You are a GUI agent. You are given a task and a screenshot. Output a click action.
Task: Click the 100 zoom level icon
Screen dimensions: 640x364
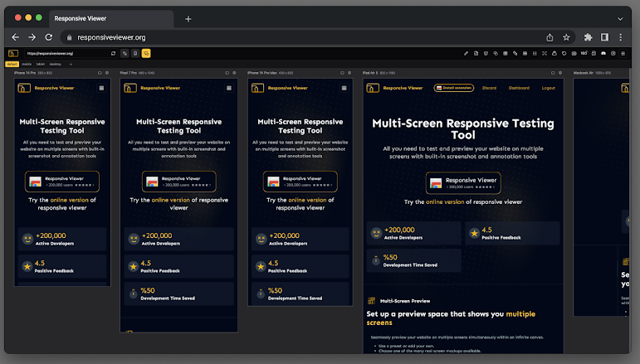(584, 53)
